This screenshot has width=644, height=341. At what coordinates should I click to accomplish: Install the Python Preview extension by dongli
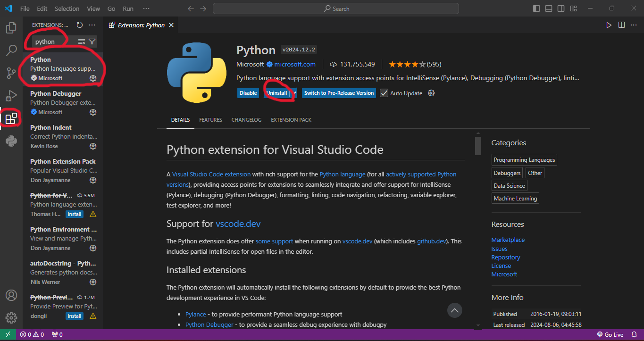click(x=74, y=316)
